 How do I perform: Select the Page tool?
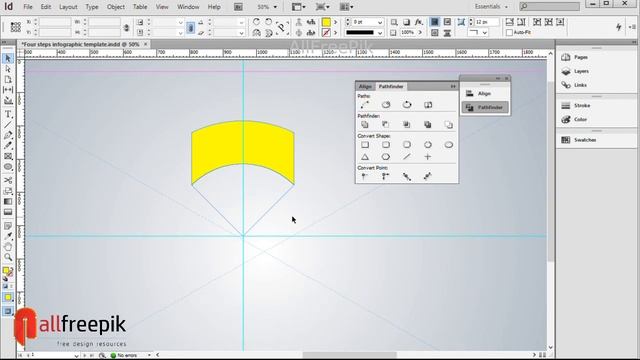(8, 80)
